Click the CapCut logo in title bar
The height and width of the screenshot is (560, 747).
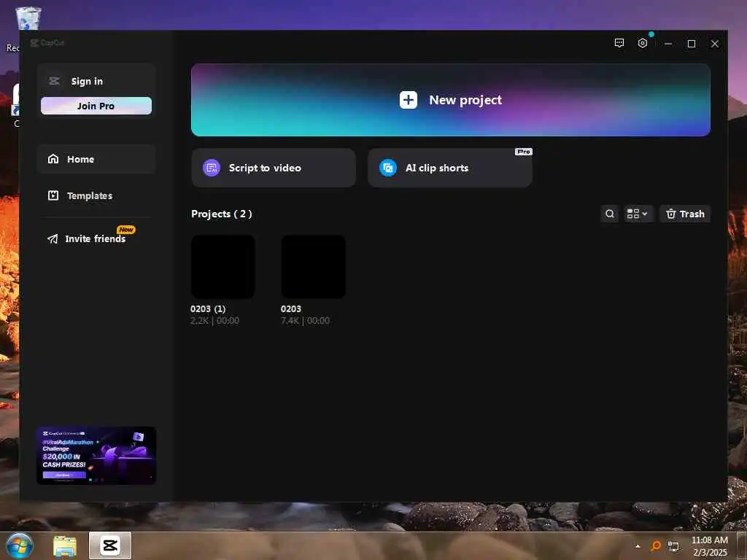click(x=47, y=43)
